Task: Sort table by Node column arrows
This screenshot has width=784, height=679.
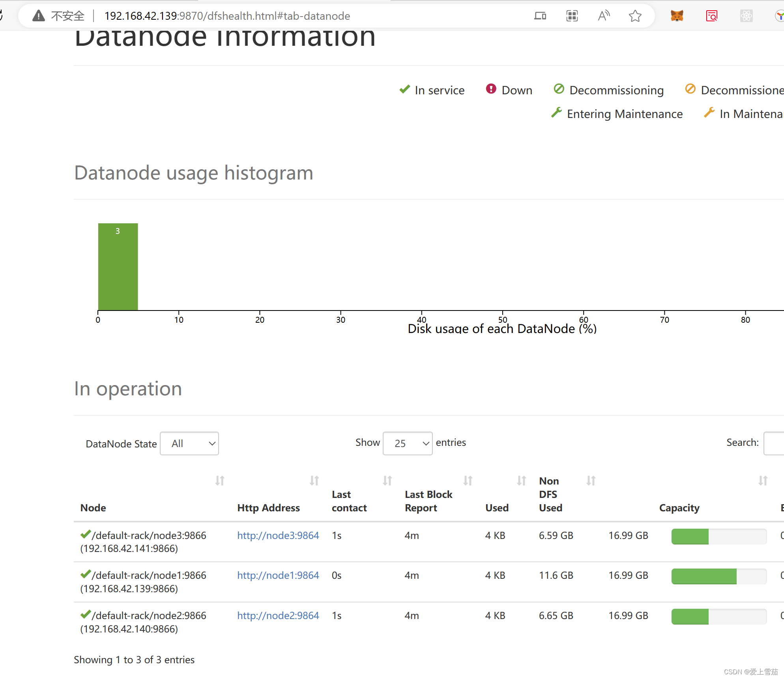Action: (x=220, y=481)
